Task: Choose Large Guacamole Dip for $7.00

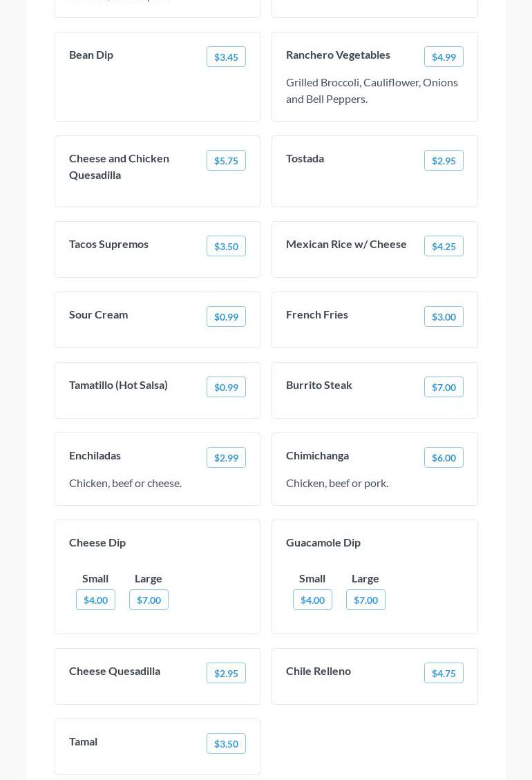Action: (x=365, y=600)
